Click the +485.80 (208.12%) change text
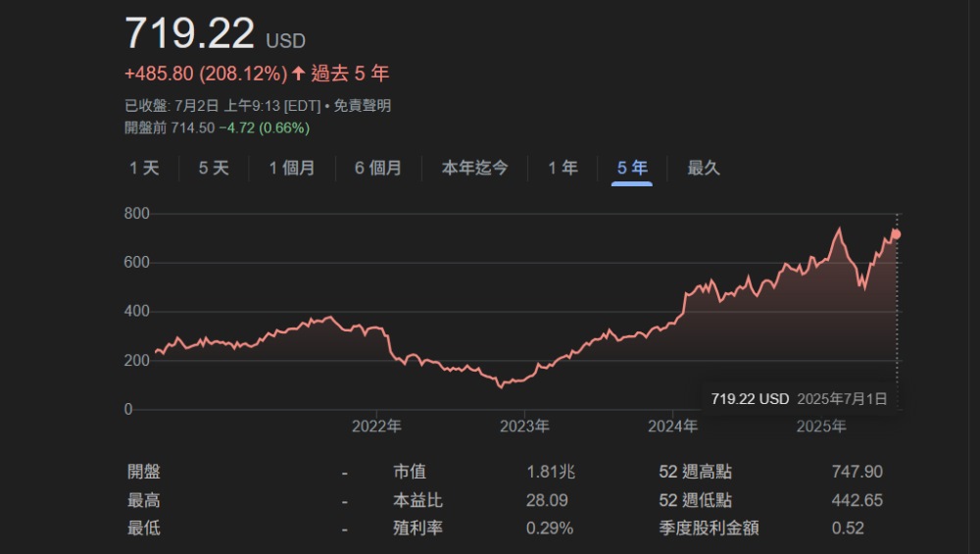The height and width of the screenshot is (554, 980). [x=205, y=74]
